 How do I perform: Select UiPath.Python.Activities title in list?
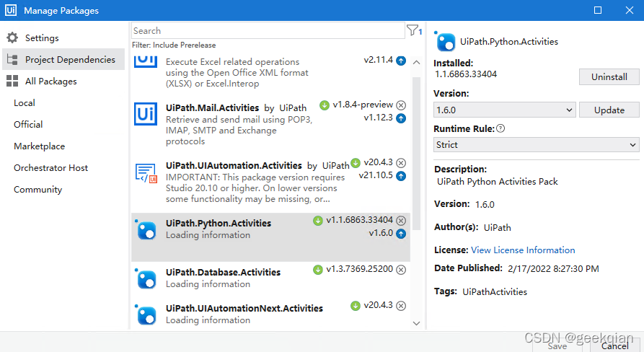click(x=219, y=224)
